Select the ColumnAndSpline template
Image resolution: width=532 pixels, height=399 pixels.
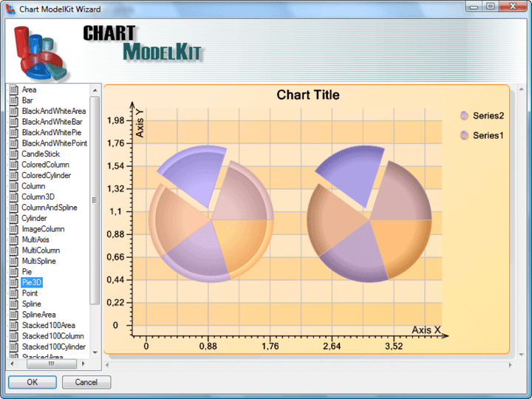click(50, 208)
